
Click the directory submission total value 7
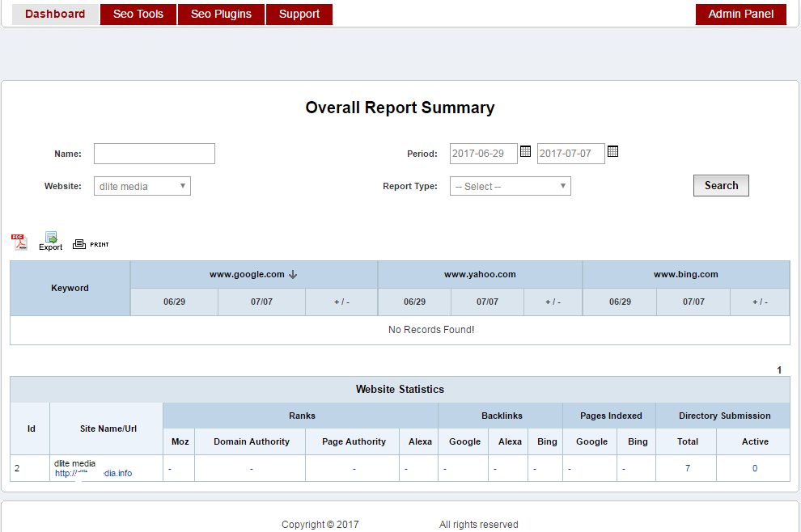pos(687,468)
